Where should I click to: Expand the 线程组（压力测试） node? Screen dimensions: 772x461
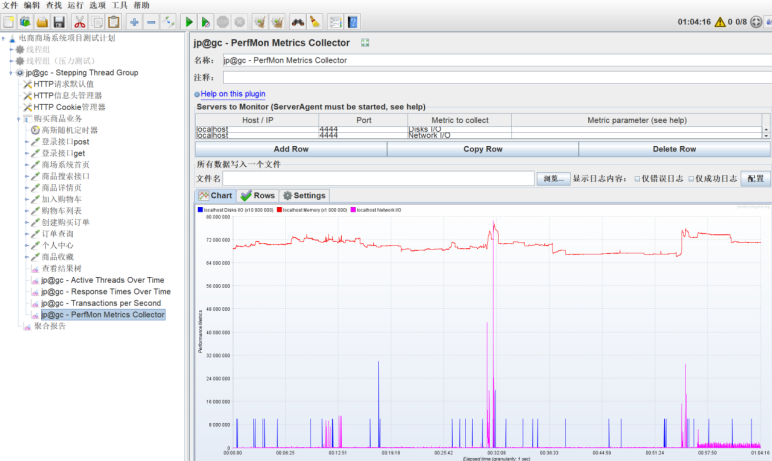point(11,61)
